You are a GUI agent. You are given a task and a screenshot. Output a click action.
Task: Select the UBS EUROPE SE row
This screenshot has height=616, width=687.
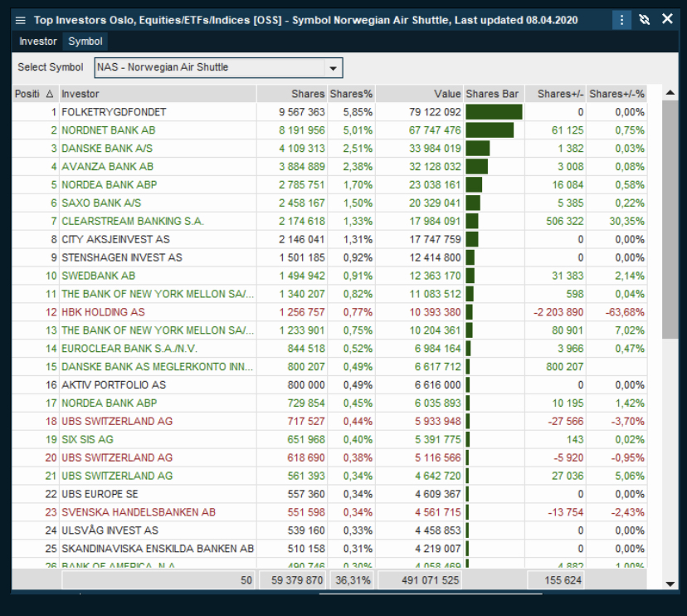point(329,494)
